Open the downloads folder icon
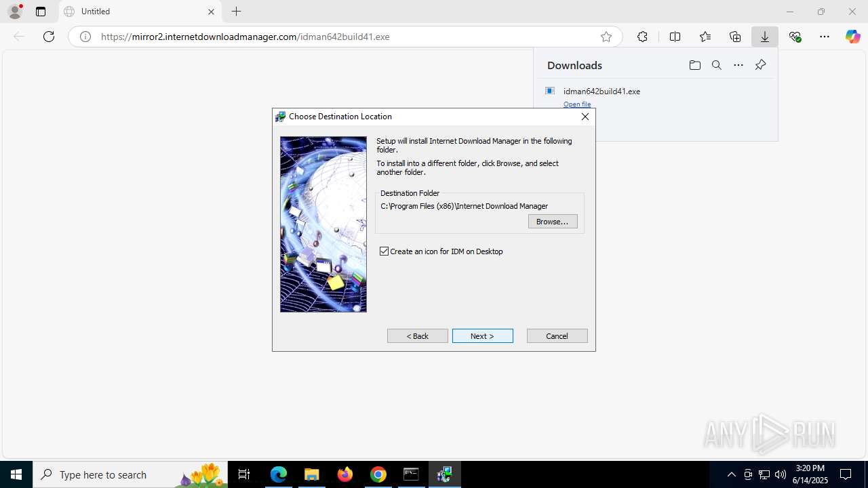The width and height of the screenshot is (868, 488). click(x=694, y=65)
